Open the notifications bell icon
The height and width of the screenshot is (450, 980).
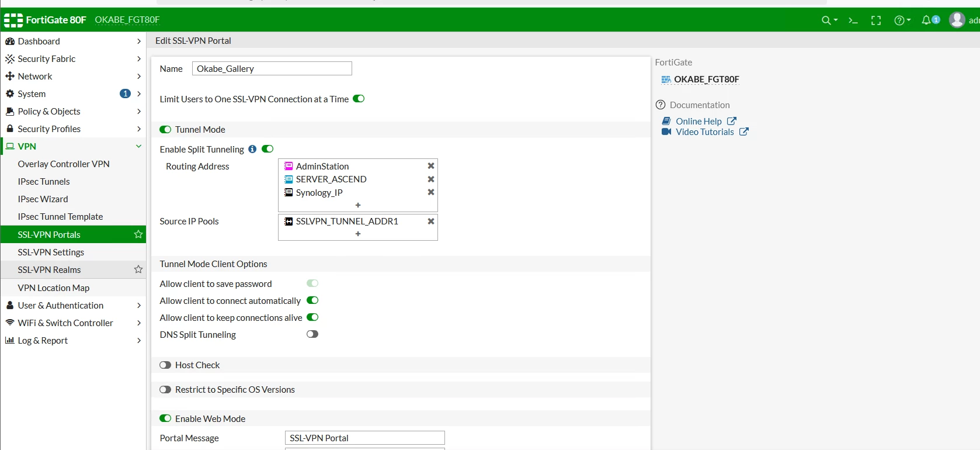(x=926, y=20)
